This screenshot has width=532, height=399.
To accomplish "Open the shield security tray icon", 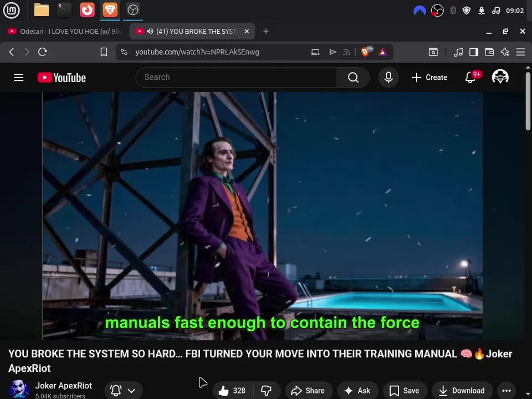I will coord(467,11).
